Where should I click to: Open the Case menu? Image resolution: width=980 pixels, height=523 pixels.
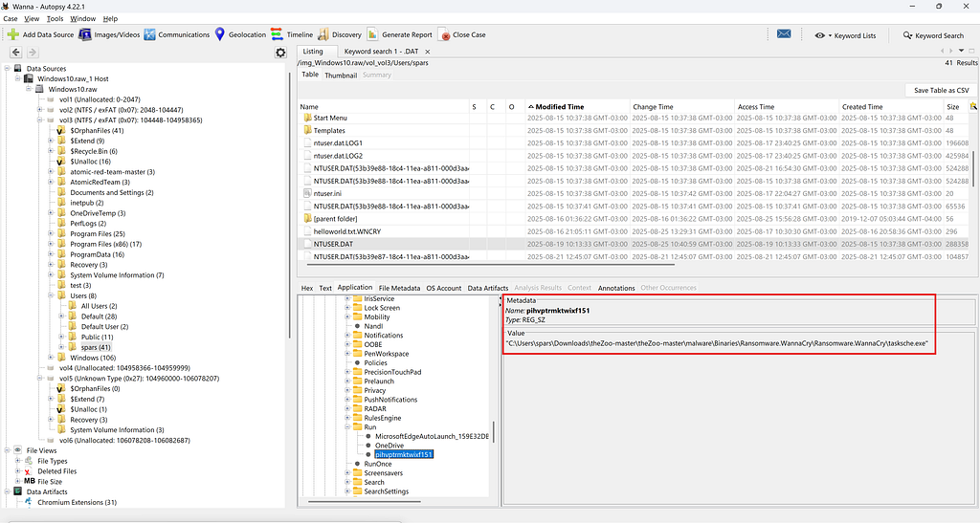click(x=11, y=19)
